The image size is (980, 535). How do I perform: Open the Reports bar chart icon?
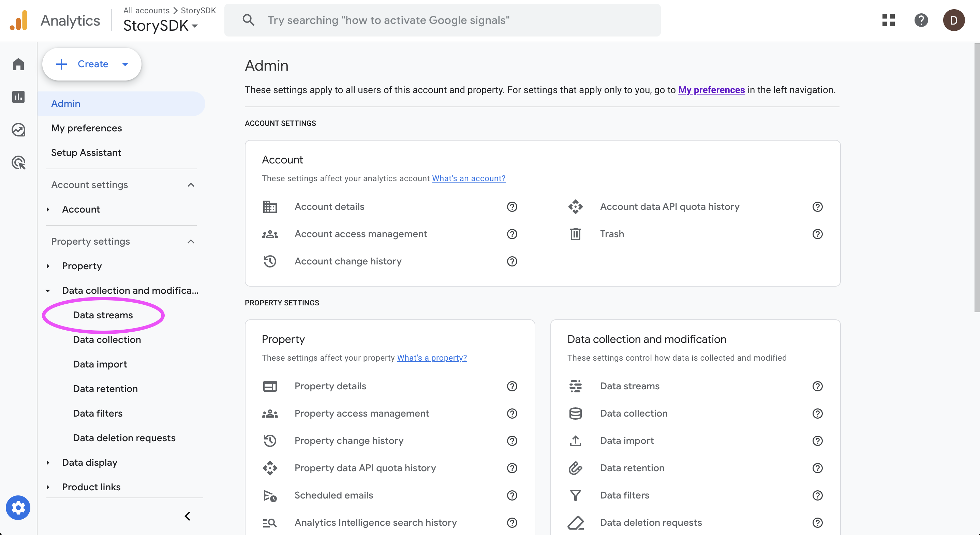click(18, 97)
